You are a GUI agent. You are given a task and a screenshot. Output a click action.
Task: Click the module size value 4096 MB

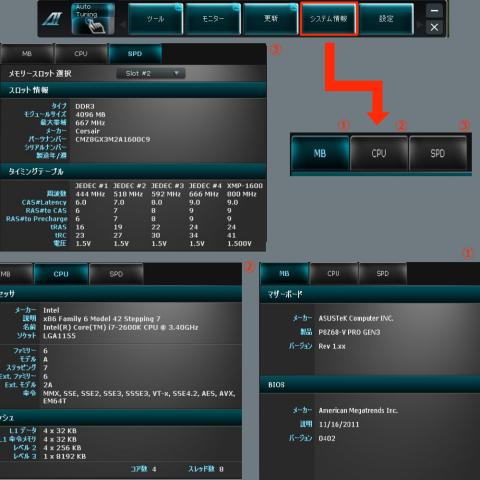pos(90,115)
